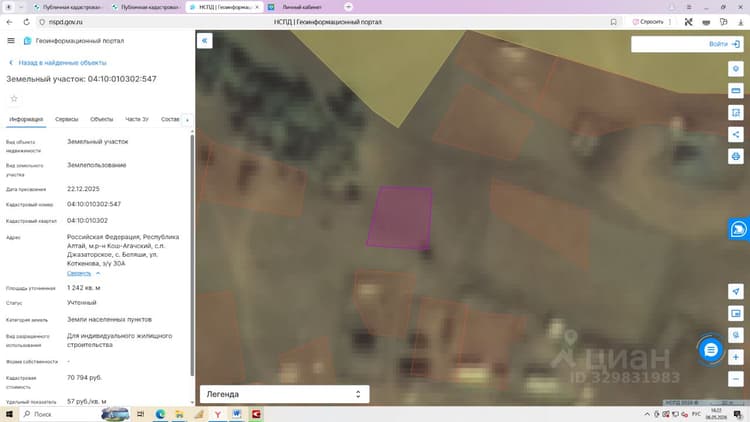
Task: Expand the Легенда dropdown
Action: 285,394
